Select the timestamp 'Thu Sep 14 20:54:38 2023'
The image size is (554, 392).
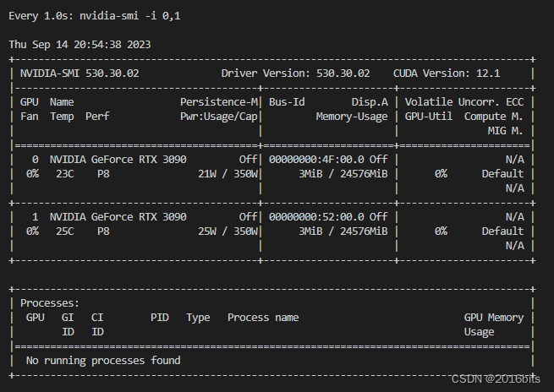tap(80, 45)
